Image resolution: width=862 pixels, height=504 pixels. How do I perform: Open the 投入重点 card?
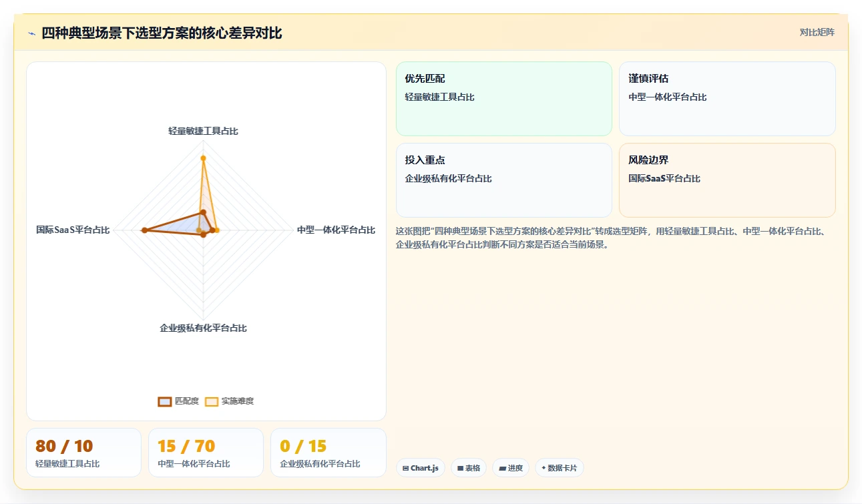(504, 180)
